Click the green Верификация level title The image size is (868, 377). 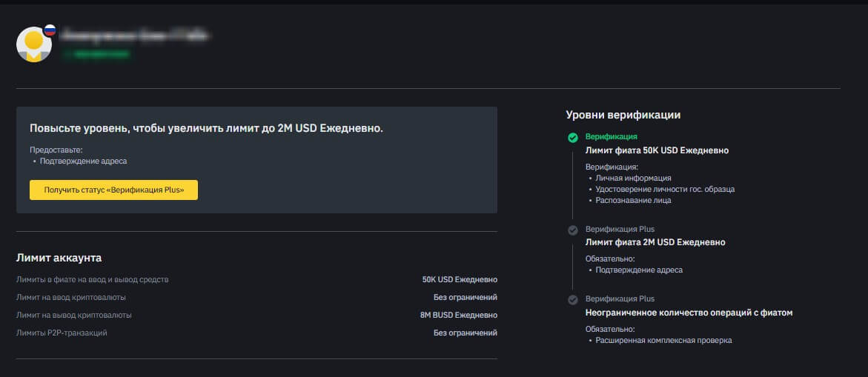(611, 137)
